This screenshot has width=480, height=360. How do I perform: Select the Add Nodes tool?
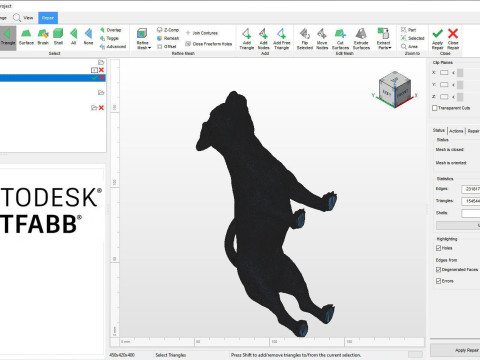(263, 39)
